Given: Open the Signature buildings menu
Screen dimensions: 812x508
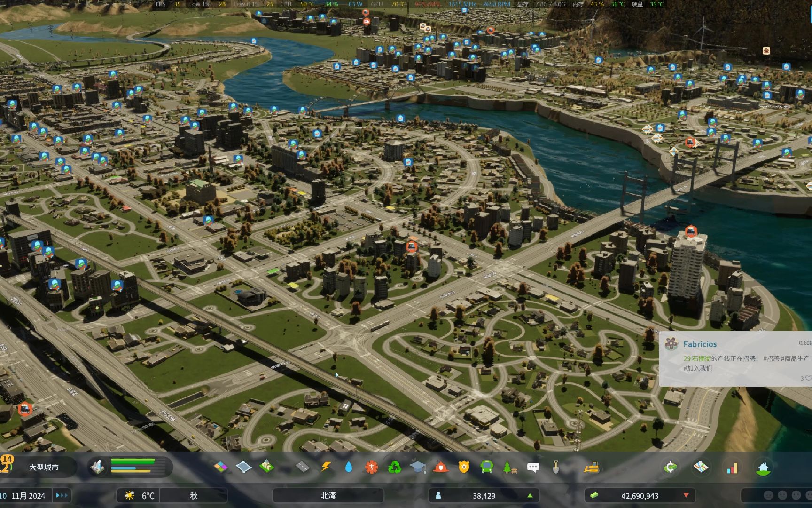Looking at the screenshot, I should click(x=267, y=467).
